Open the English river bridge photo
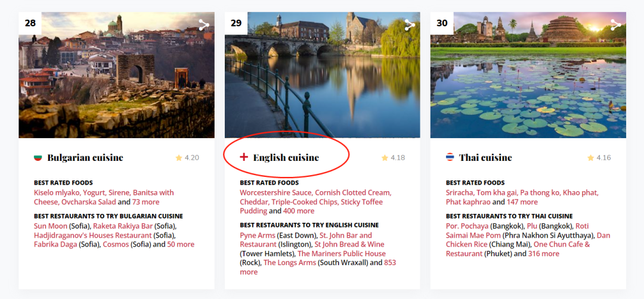Viewport: 644px width, 299px height. coord(323,75)
